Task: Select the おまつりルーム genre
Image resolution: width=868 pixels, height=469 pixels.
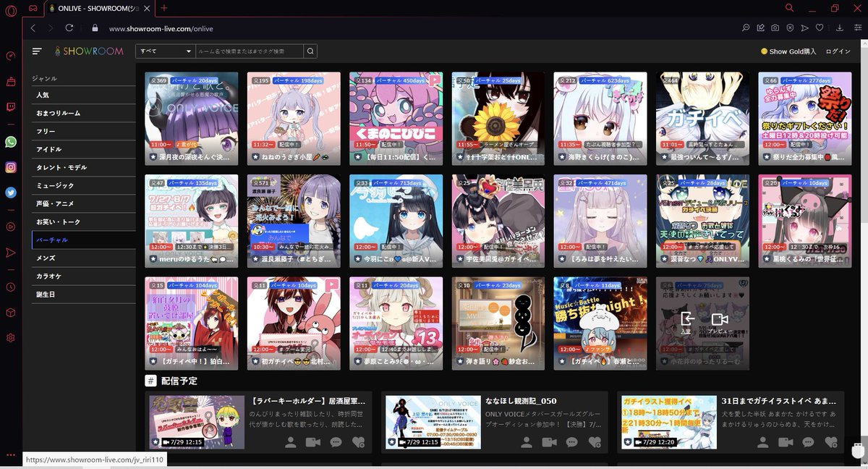Action: [84, 113]
